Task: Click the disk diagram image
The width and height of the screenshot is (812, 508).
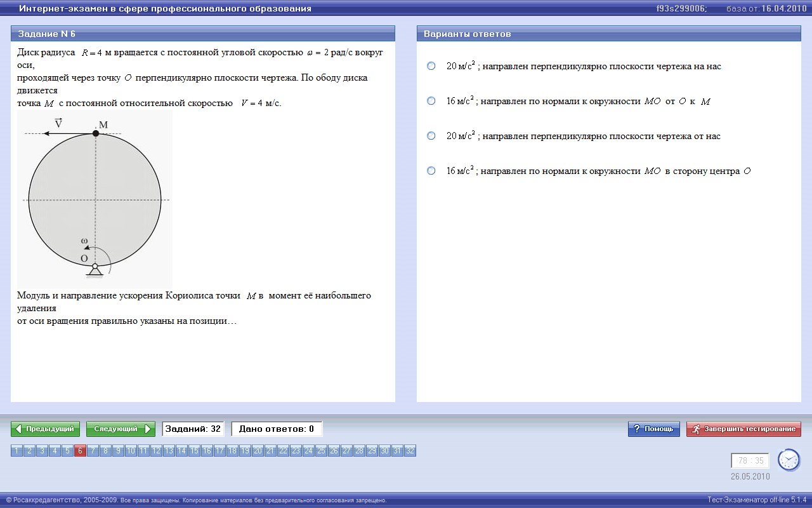Action: click(95, 199)
